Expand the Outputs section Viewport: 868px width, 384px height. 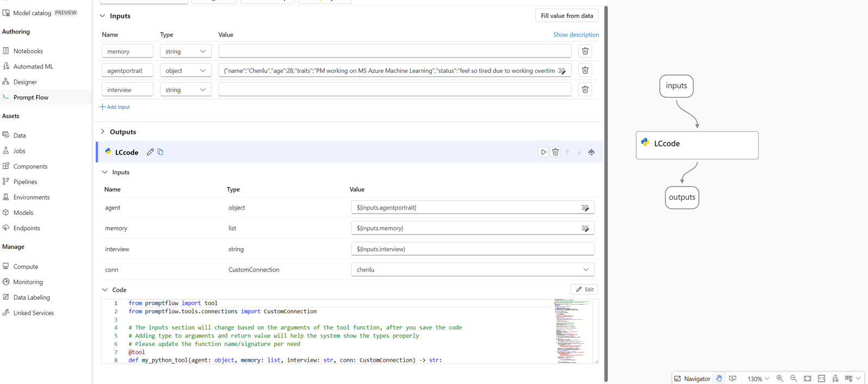click(x=103, y=132)
